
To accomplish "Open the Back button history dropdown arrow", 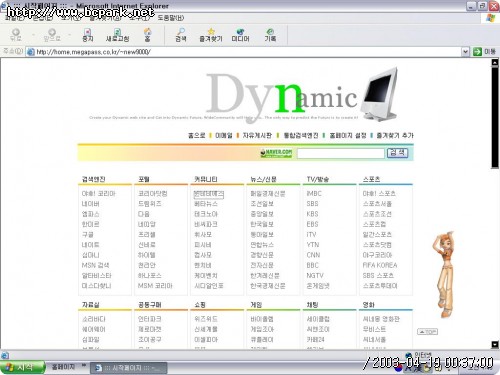I will [x=33, y=35].
